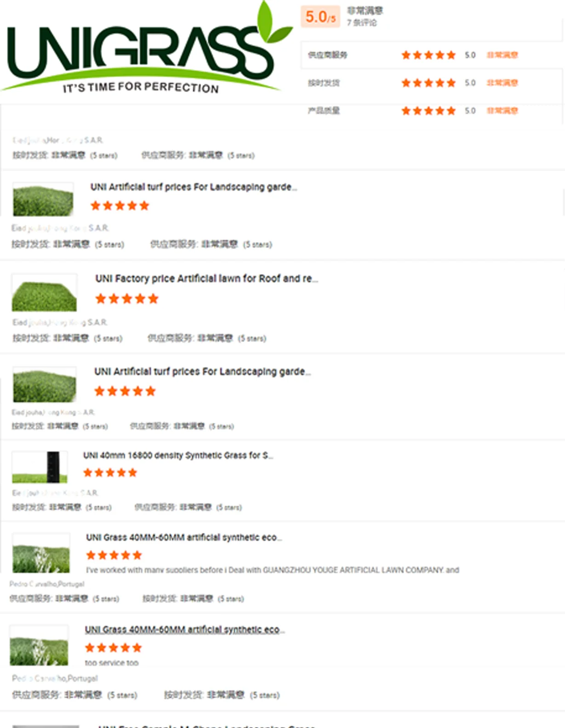This screenshot has height=728, width=565.
Task: Open UNI Factory price Artificial lawn for Roof link
Action: (x=206, y=279)
